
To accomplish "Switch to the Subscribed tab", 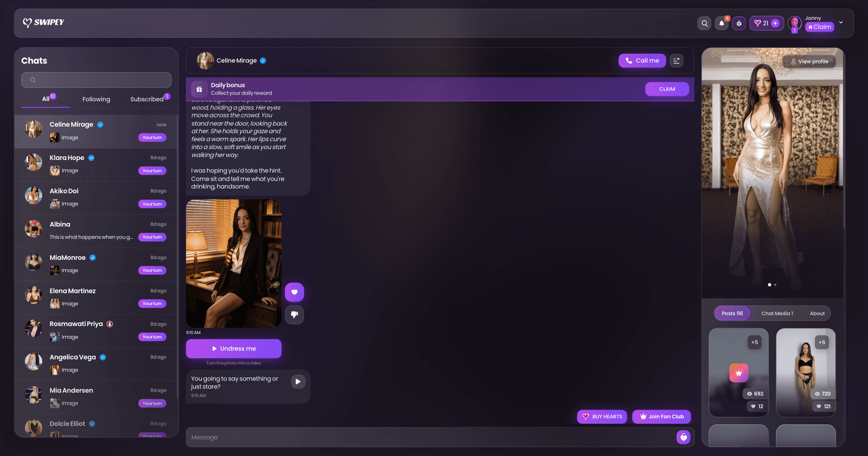I will coord(147,99).
